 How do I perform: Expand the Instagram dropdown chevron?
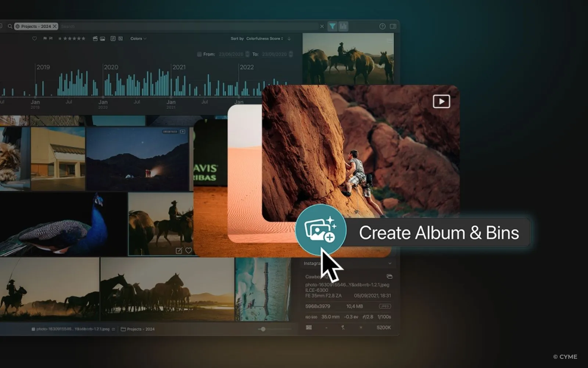390,263
